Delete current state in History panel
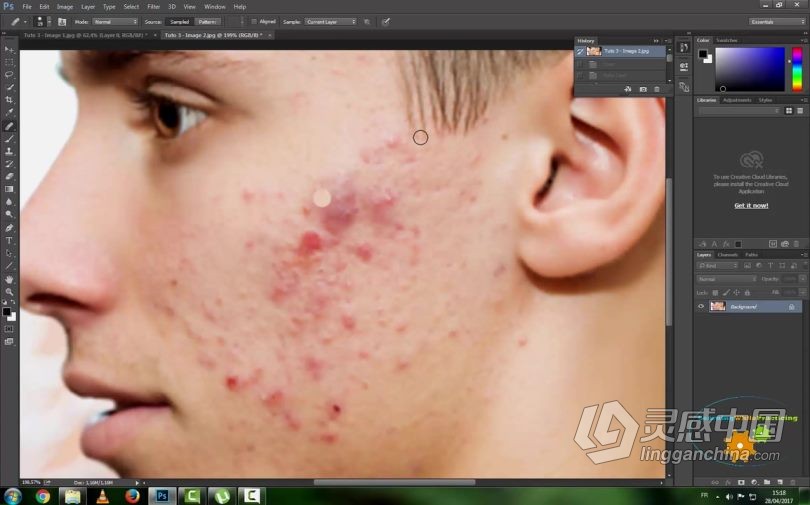 click(657, 89)
